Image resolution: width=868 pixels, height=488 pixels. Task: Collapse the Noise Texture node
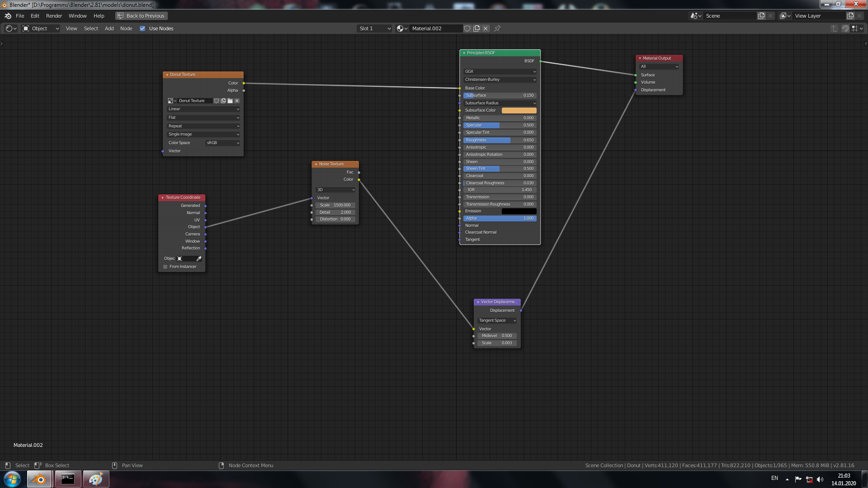pos(316,164)
